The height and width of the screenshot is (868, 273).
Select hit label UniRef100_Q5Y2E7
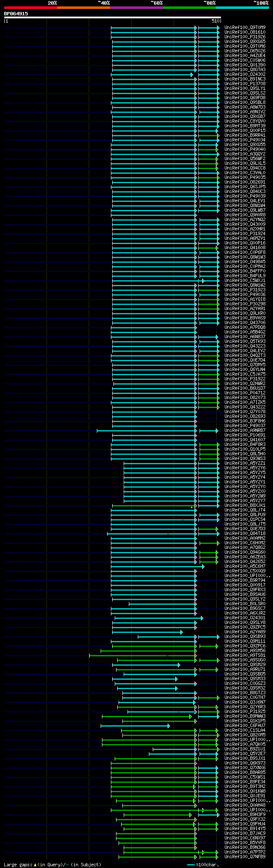click(x=245, y=753)
